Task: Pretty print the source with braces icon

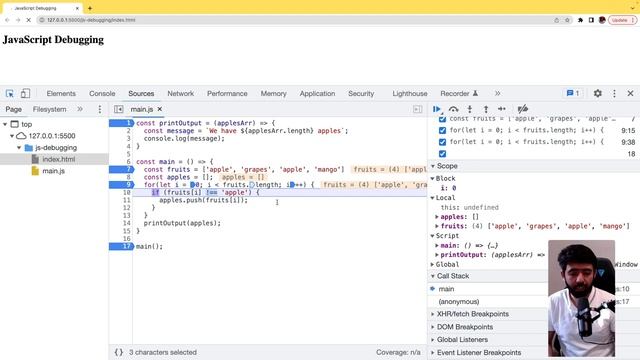Action: (x=119, y=352)
